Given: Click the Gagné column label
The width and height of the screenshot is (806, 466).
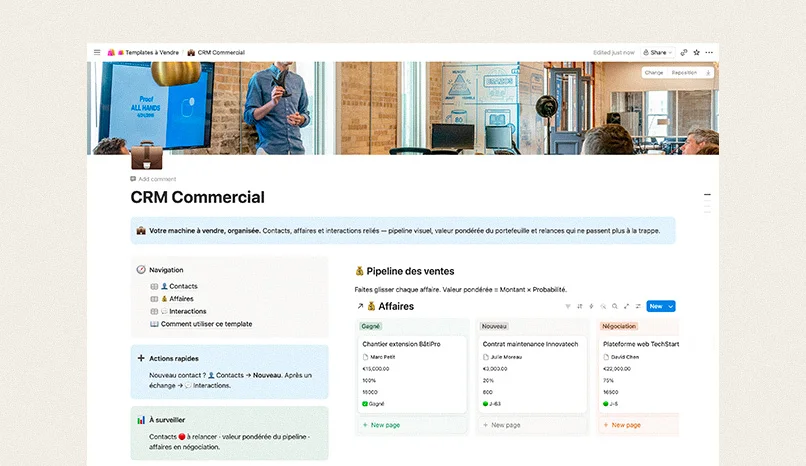Looking at the screenshot, I should point(371,326).
